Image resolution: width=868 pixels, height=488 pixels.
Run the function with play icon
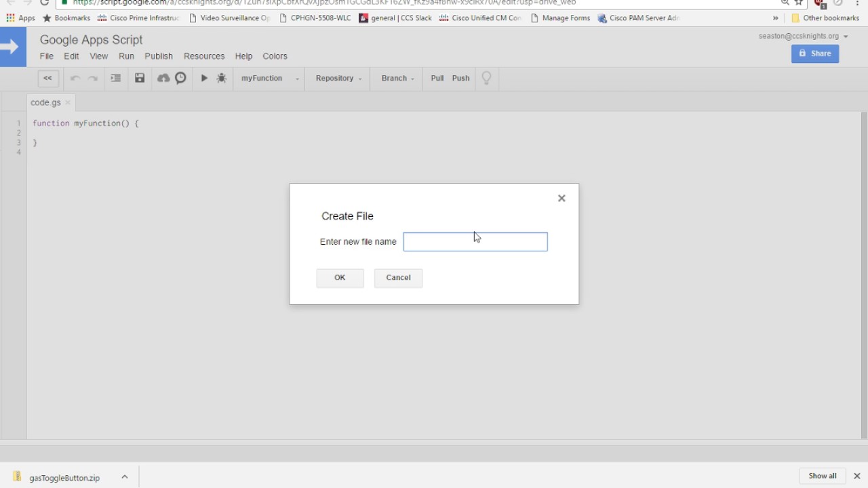click(204, 78)
